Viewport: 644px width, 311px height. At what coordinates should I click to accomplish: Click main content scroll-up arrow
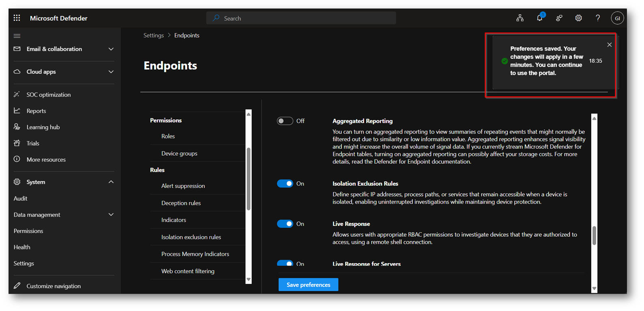pyautogui.click(x=594, y=118)
